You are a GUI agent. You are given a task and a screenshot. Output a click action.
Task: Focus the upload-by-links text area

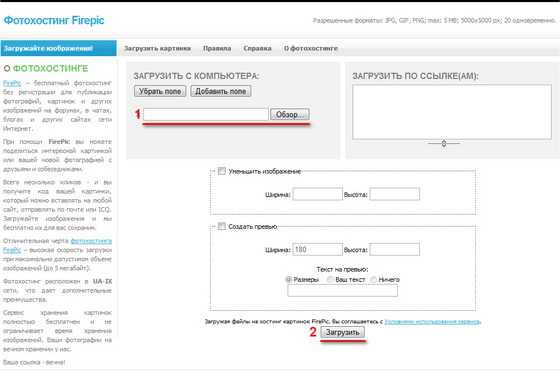coord(452,112)
